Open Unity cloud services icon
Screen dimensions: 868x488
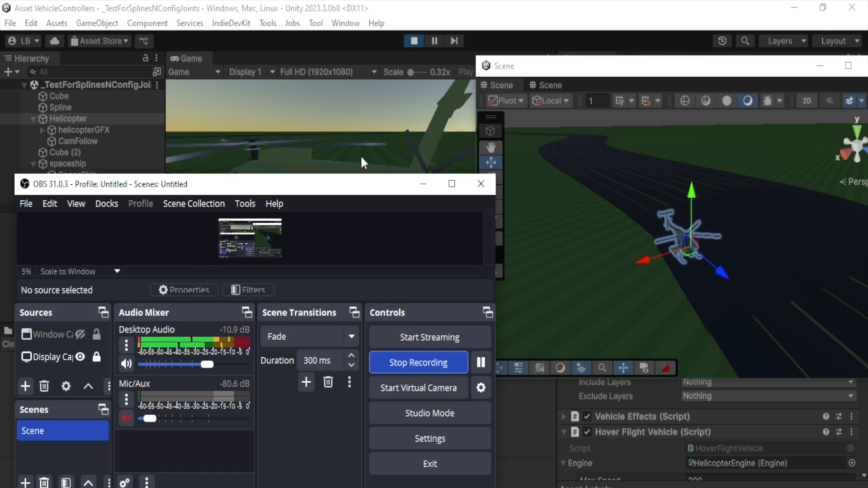55,41
